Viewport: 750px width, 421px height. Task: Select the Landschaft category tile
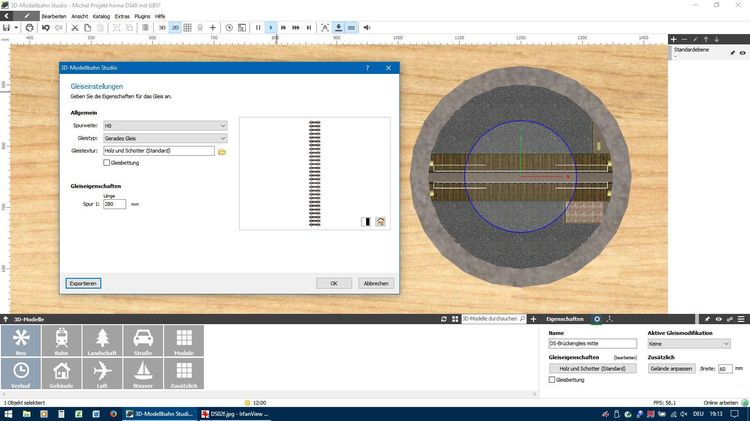coord(102,341)
